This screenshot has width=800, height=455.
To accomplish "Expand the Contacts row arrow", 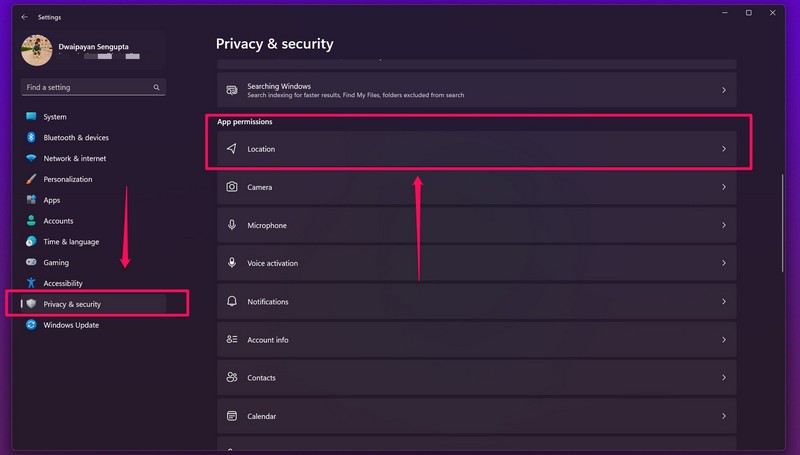I will 724,378.
